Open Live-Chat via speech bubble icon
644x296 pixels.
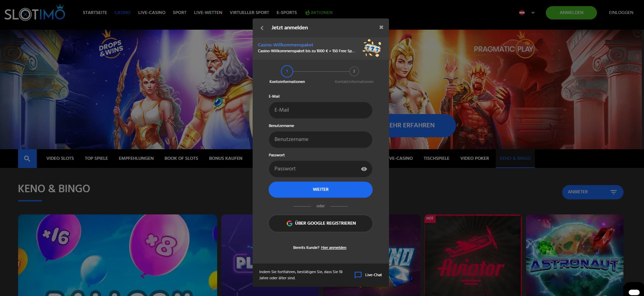[358, 275]
